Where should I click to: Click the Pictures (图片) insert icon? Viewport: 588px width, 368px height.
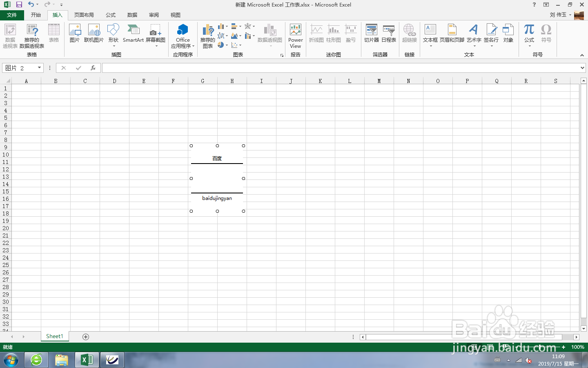coord(75,33)
